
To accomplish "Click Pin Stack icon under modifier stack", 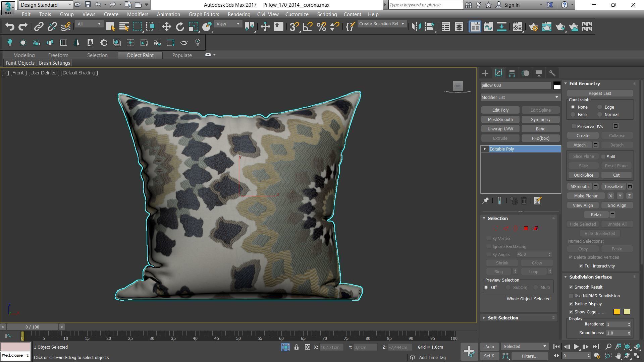I will [485, 201].
